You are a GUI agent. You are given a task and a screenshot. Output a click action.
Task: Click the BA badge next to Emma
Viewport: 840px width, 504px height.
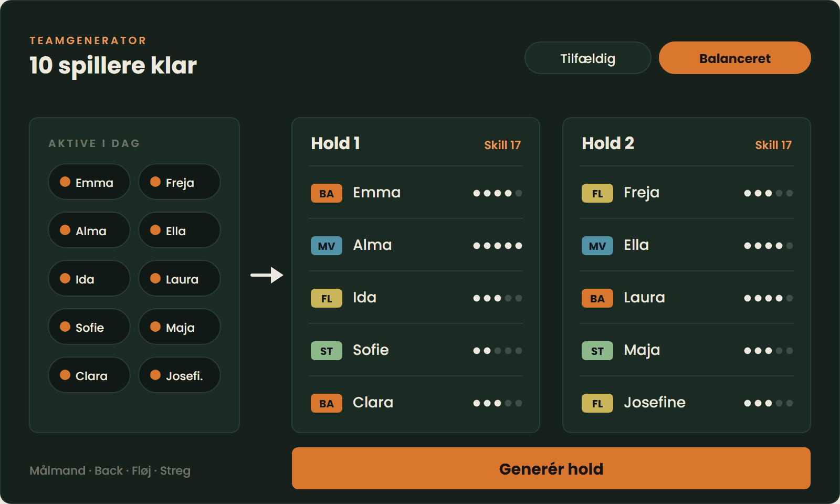[327, 193]
